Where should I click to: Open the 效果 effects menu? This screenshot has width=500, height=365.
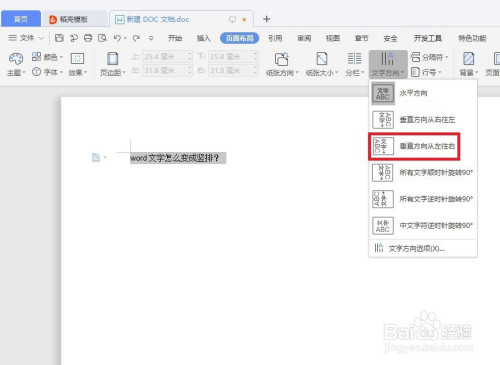coord(78,64)
